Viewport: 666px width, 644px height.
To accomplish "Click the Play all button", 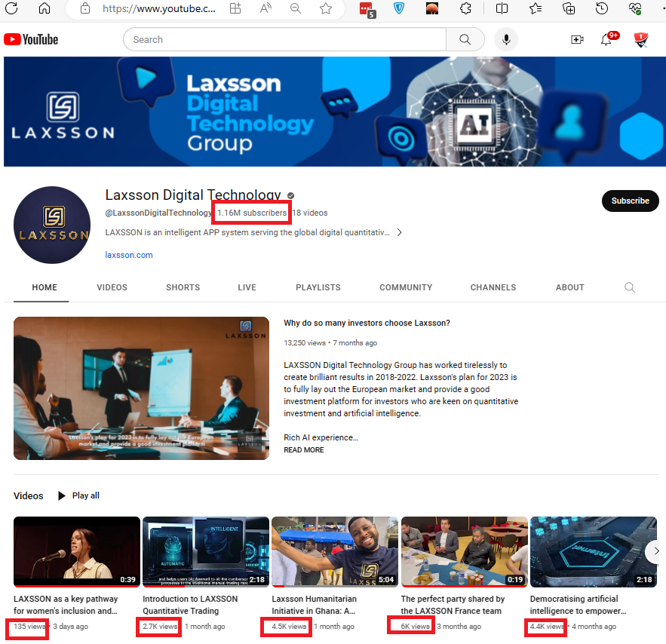I will (x=78, y=495).
